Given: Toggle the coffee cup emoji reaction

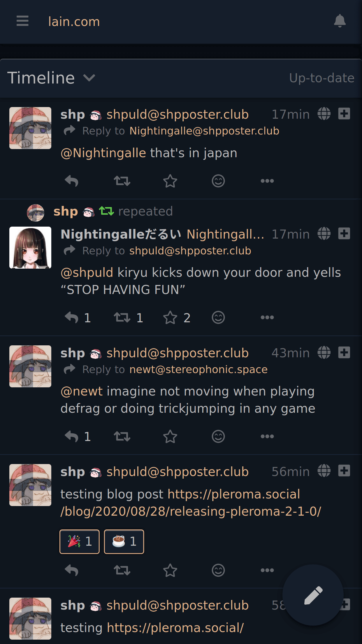Looking at the screenshot, I should 124,542.
